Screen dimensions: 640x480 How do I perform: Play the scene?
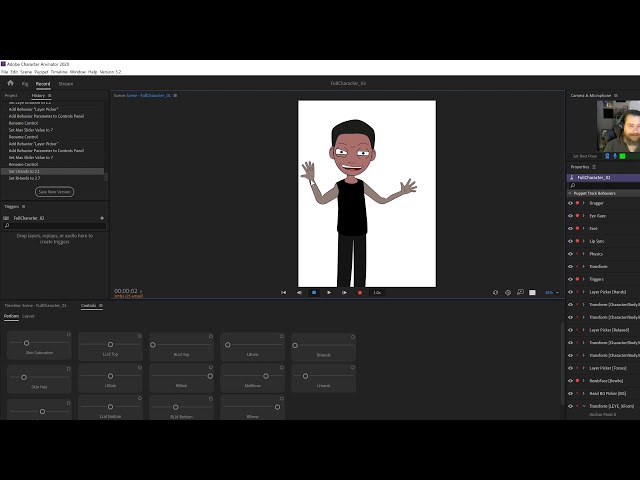click(329, 293)
